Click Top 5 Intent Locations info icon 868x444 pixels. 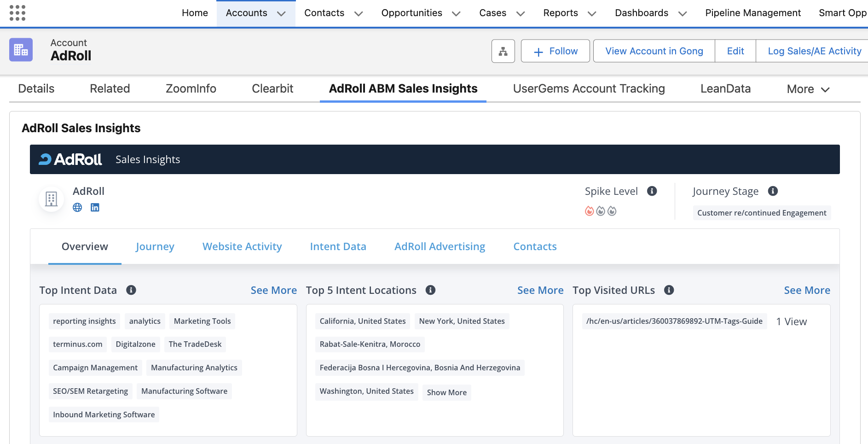click(430, 290)
